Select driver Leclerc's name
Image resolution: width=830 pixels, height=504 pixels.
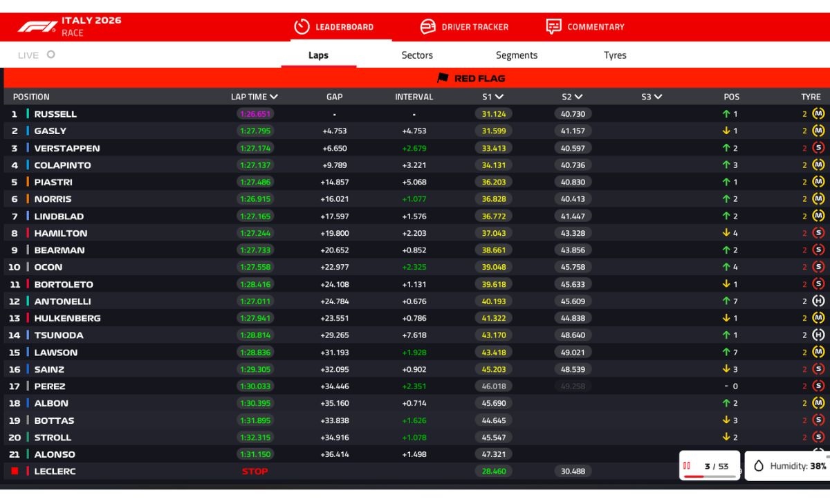pos(55,471)
